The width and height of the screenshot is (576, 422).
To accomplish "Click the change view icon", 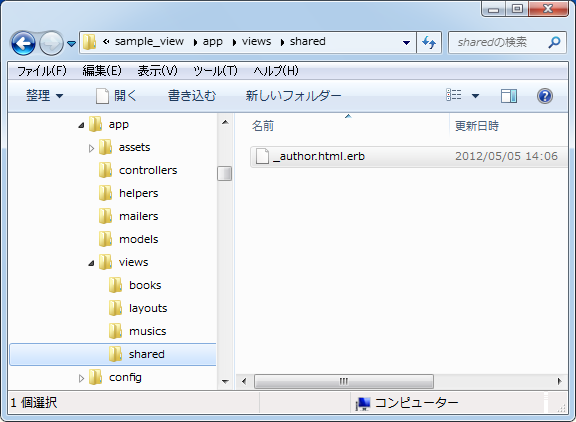I will [454, 95].
